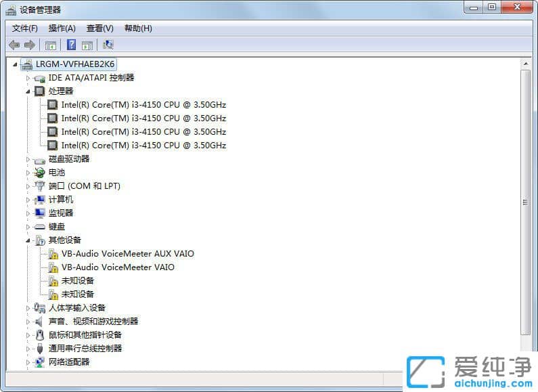538x392 pixels.
Task: Click the 键盘 keyboard icon
Action: point(40,227)
